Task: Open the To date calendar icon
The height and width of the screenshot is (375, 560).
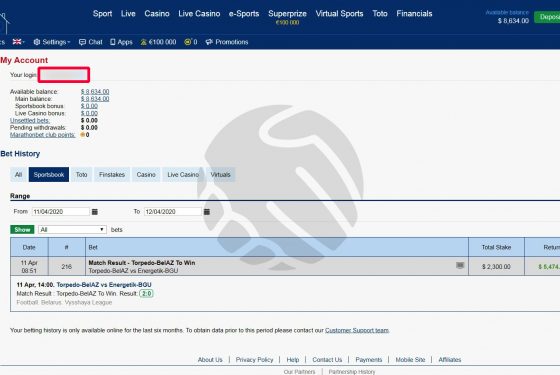Action: coord(207,212)
